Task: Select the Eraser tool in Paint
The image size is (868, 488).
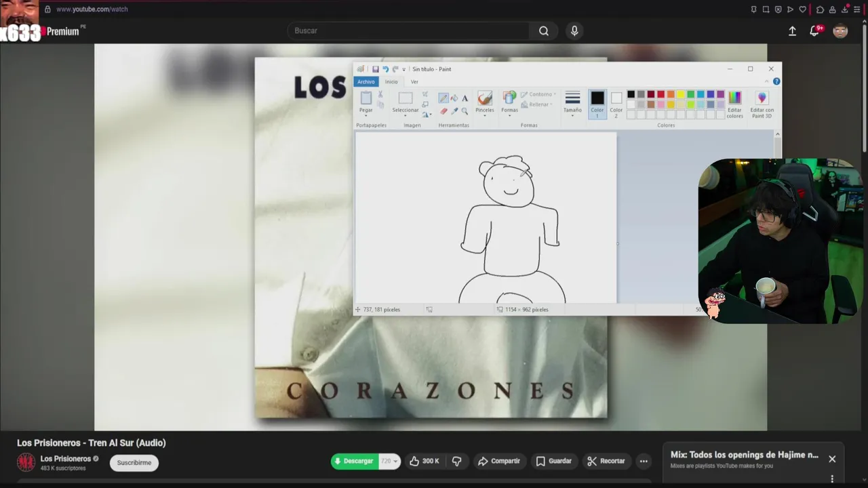Action: [443, 110]
